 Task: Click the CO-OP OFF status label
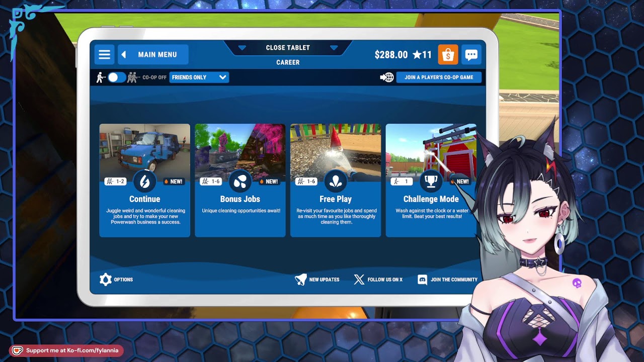coord(154,77)
